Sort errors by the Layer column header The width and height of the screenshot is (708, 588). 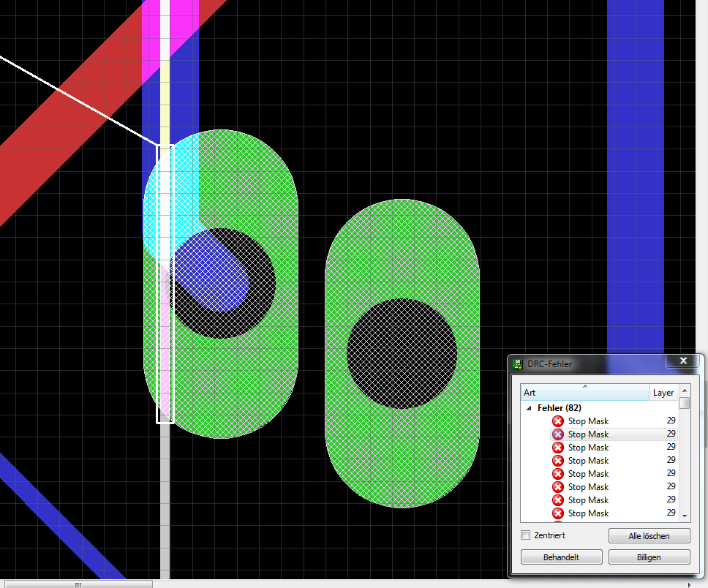663,393
